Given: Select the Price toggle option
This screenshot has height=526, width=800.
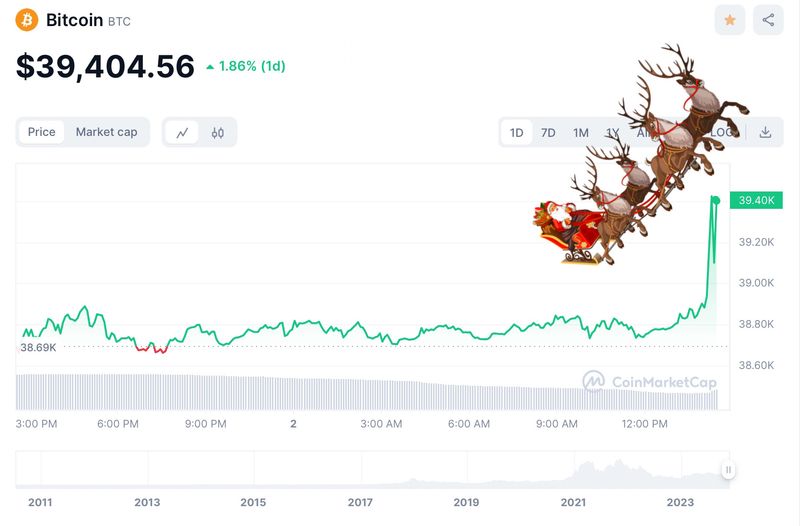Looking at the screenshot, I should click(x=41, y=132).
